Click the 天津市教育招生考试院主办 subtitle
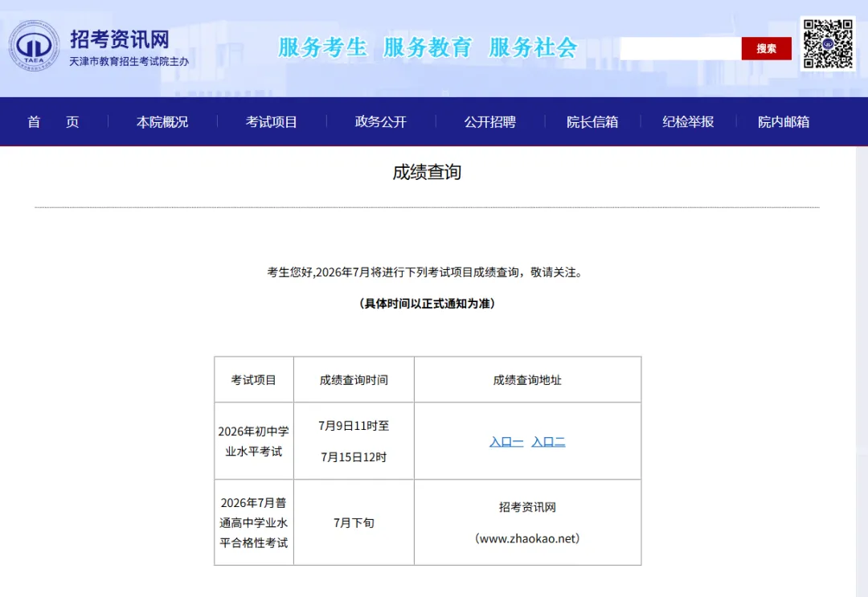The image size is (868, 597). (x=129, y=61)
